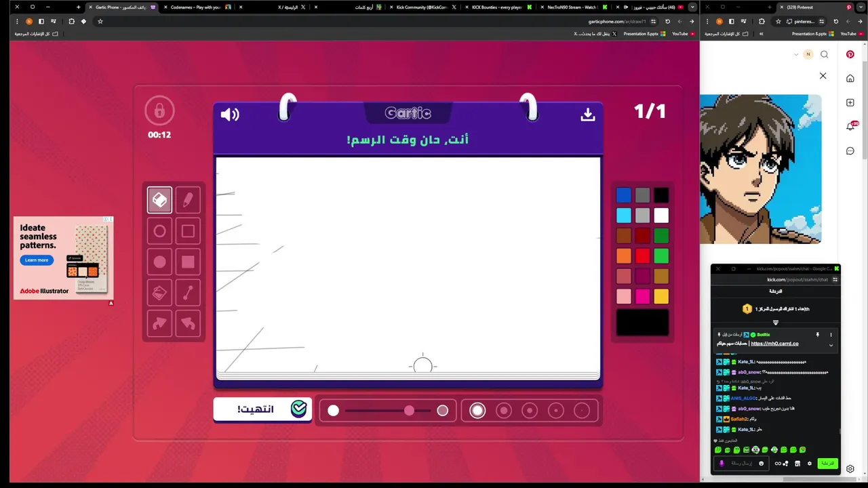Open Pinterest notifications bell
Image resolution: width=868 pixels, height=488 pixels.
850,126
